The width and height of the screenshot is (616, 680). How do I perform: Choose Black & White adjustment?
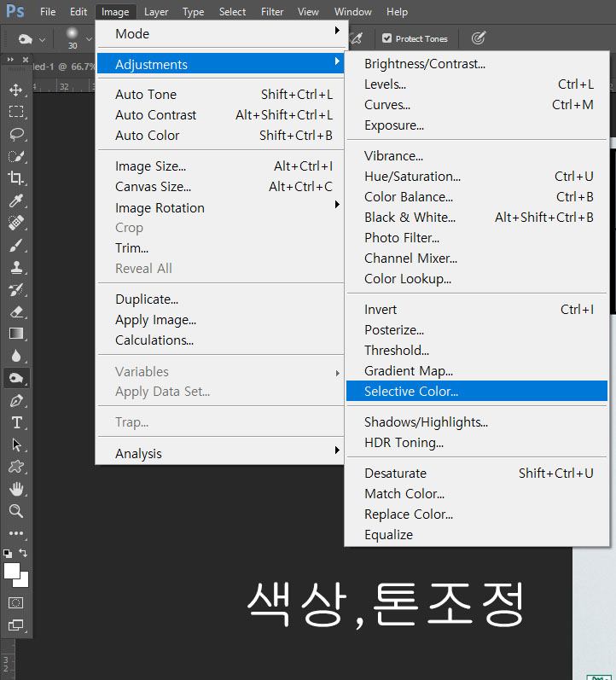[477, 217]
